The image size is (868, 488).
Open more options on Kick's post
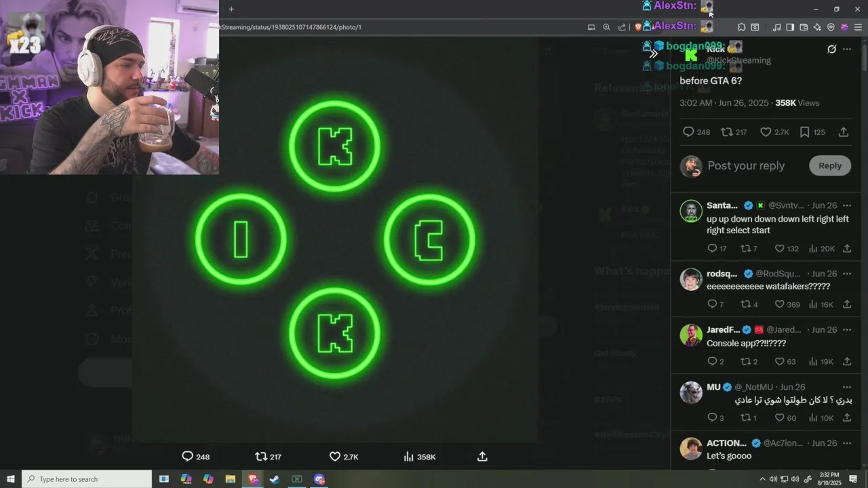(x=847, y=49)
